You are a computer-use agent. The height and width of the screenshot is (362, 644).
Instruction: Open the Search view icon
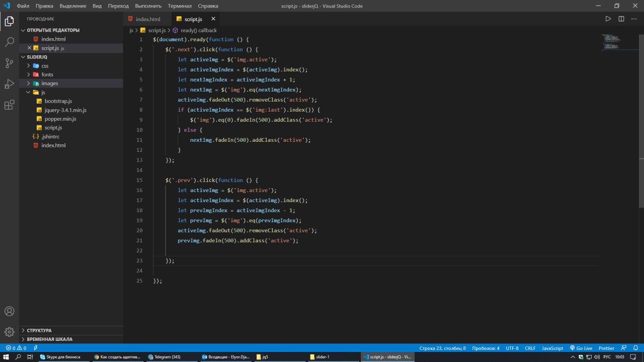click(9, 42)
